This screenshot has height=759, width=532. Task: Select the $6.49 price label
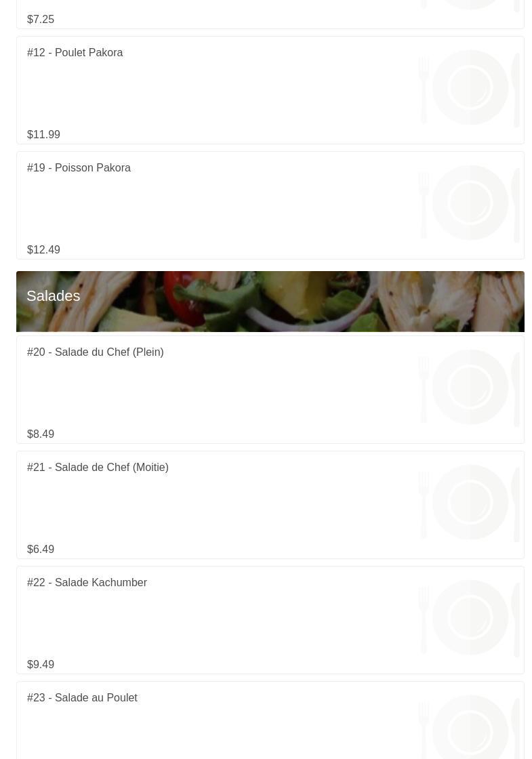(41, 550)
